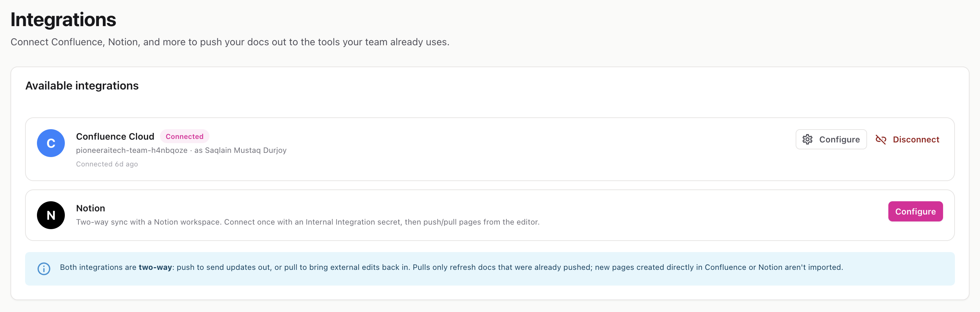Viewport: 980px width, 312px height.
Task: Click the Notion integration name
Action: (91, 208)
